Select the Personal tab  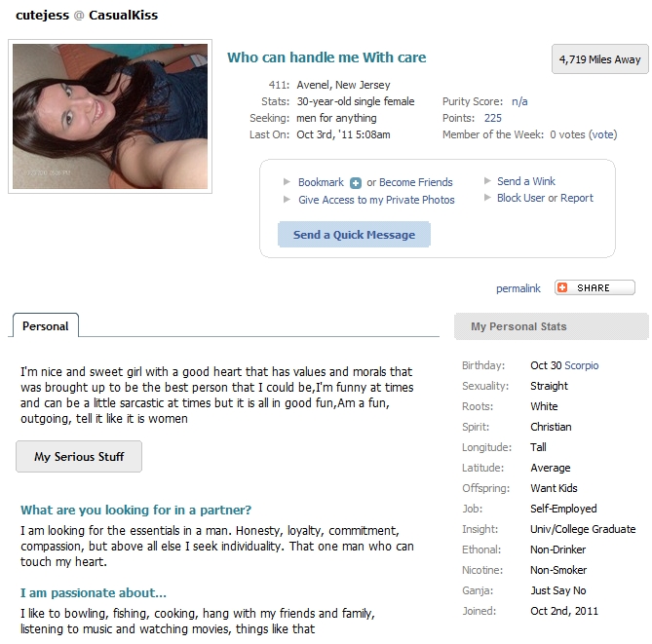click(x=46, y=326)
